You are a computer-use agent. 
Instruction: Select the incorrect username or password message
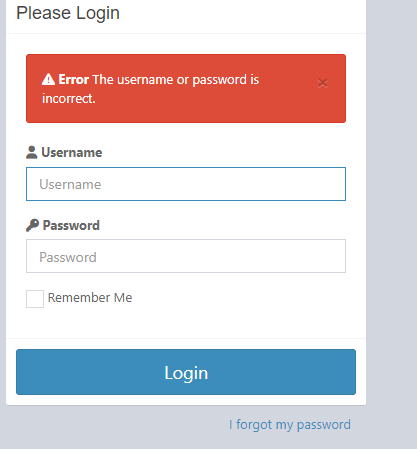click(x=151, y=89)
